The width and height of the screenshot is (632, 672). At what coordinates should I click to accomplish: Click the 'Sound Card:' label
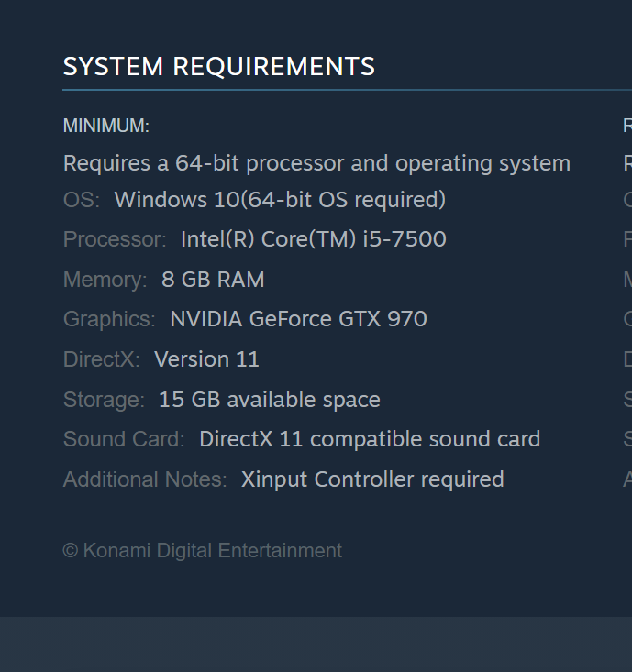pyautogui.click(x=124, y=439)
